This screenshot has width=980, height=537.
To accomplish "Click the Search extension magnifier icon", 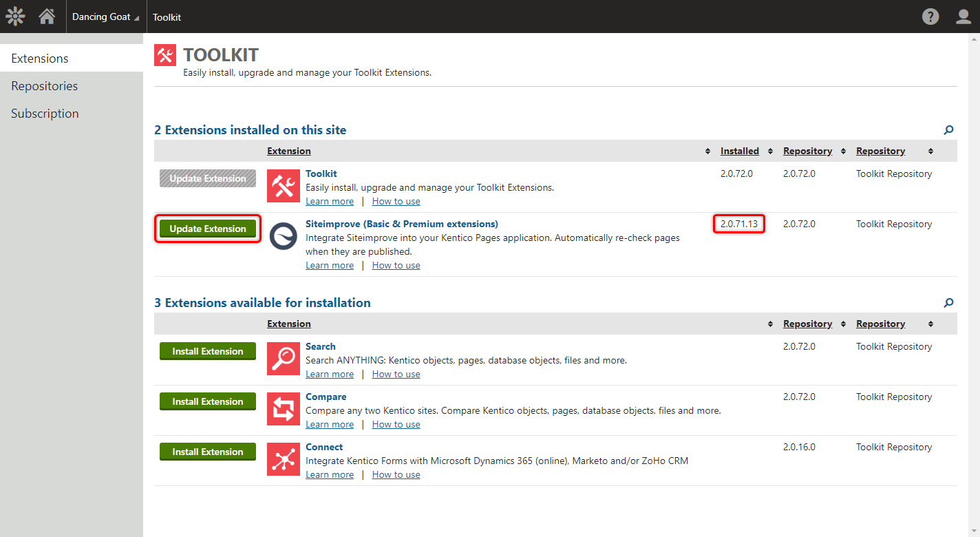I will [283, 358].
